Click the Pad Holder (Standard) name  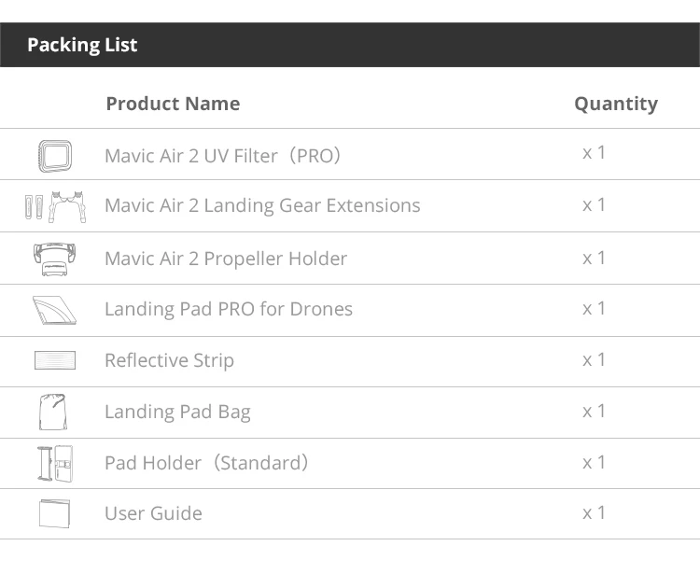206,463
